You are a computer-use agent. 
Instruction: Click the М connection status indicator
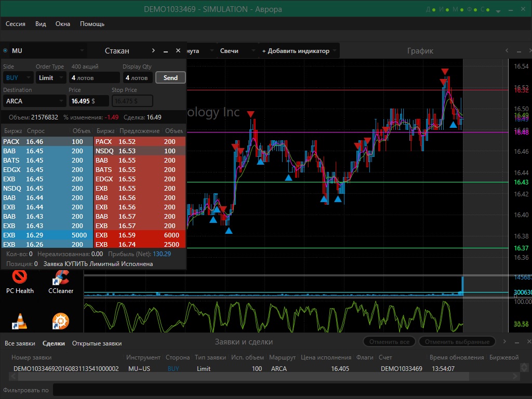[x=458, y=9]
